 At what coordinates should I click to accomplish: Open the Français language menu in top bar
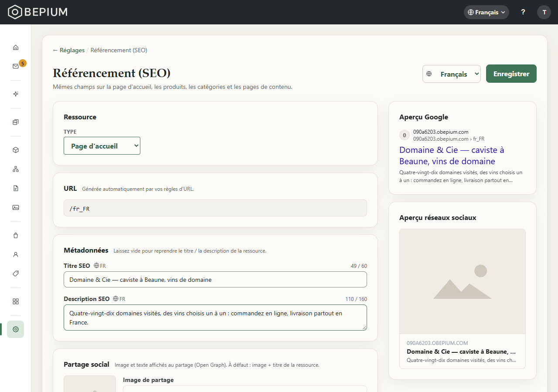(x=487, y=12)
